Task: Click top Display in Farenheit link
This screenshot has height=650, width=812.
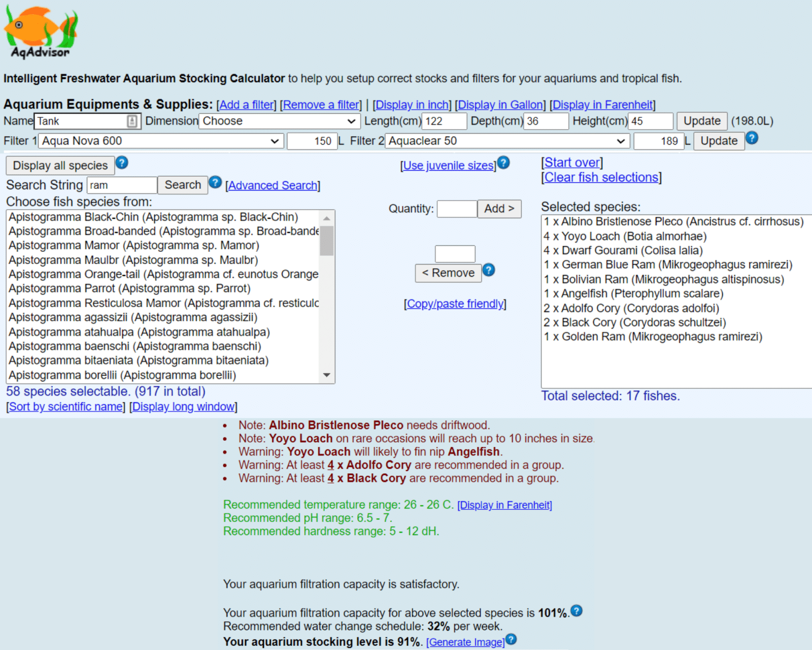Action: pos(603,105)
